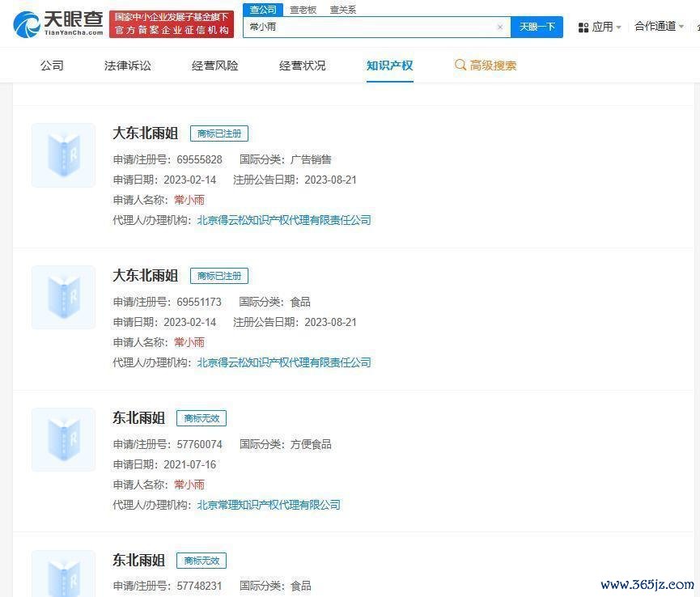Screen dimensions: 700x597
Task: Click the first 北京得云松知识产权代理 agency link
Action: pos(284,220)
